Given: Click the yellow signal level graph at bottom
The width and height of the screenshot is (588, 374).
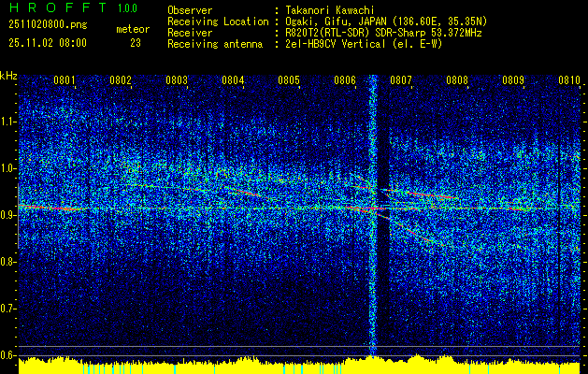Looking at the screenshot, I should (299, 365).
